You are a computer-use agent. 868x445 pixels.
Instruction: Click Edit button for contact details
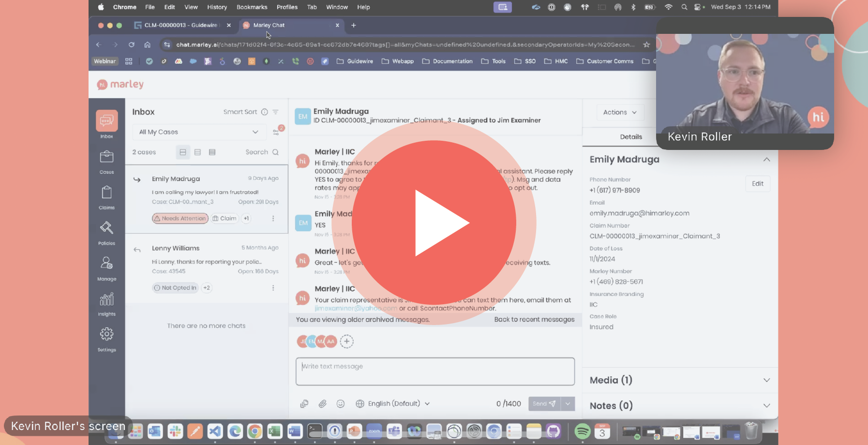point(757,184)
